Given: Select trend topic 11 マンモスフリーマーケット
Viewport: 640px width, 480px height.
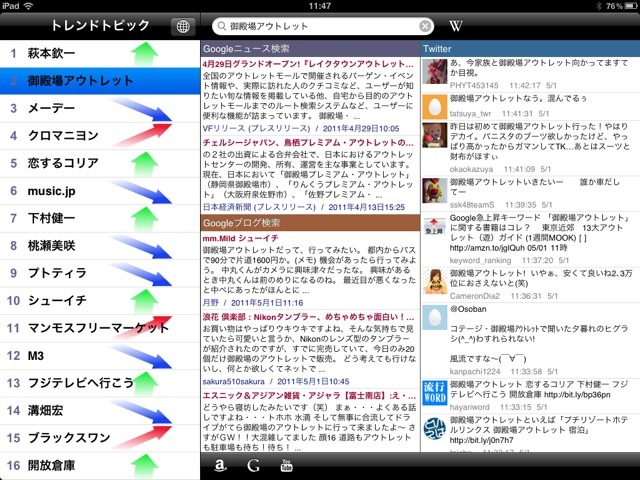Looking at the screenshot, I should [x=100, y=328].
